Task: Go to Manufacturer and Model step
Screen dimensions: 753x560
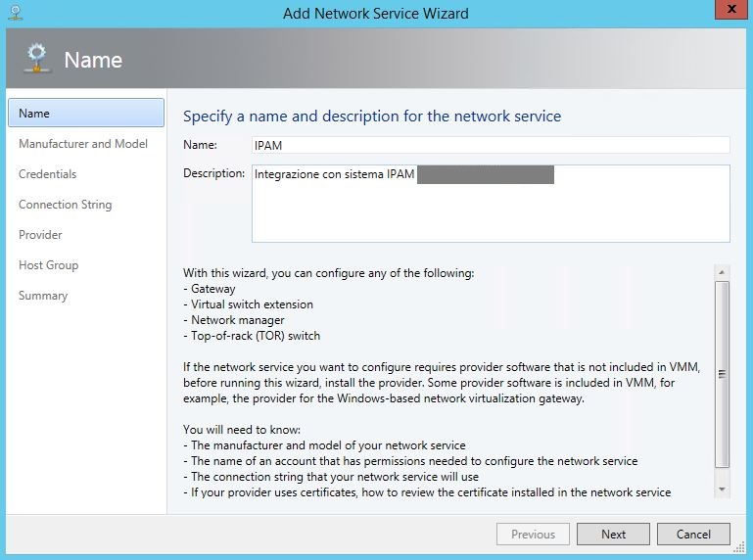Action: point(83,144)
